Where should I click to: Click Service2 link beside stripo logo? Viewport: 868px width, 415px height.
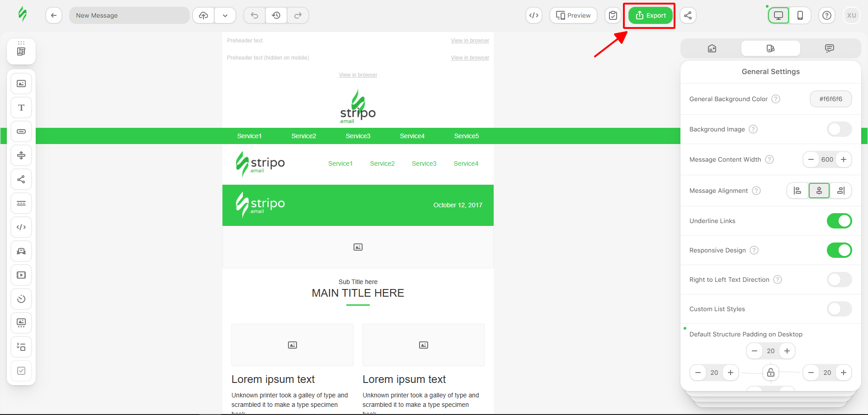coord(382,163)
